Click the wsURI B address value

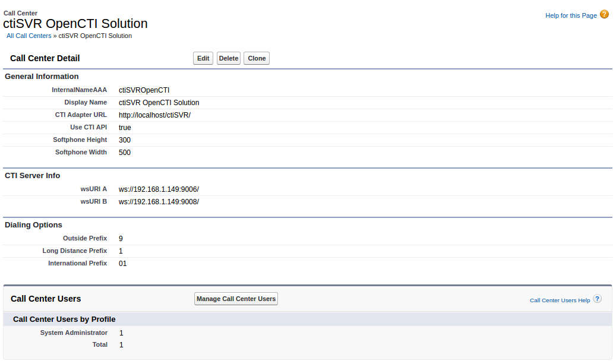pyautogui.click(x=159, y=202)
